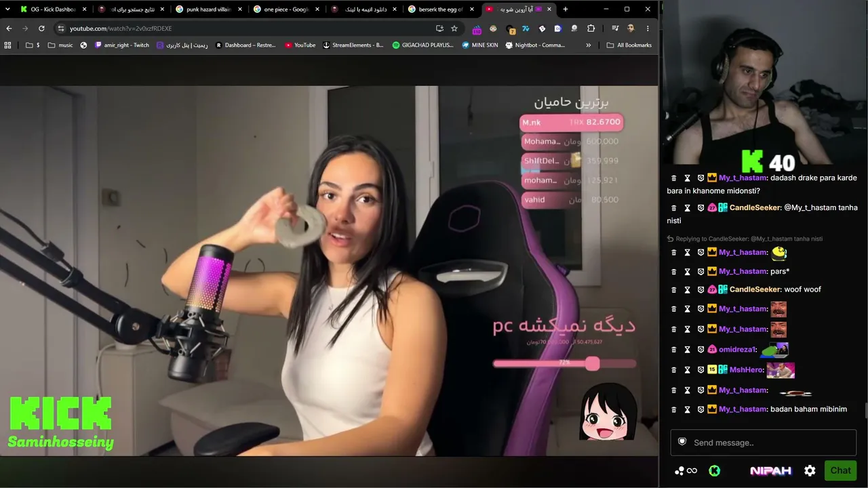This screenshot has height=488, width=868.
Task: Click the "Replying to CandleSeeker" reply reference
Action: (x=745, y=239)
